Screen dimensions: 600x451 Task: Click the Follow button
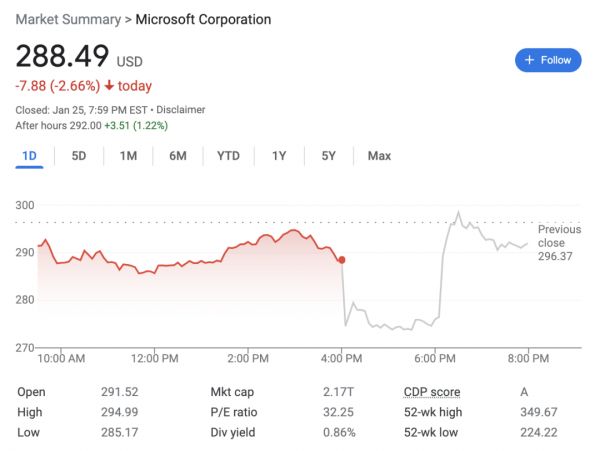(x=547, y=60)
